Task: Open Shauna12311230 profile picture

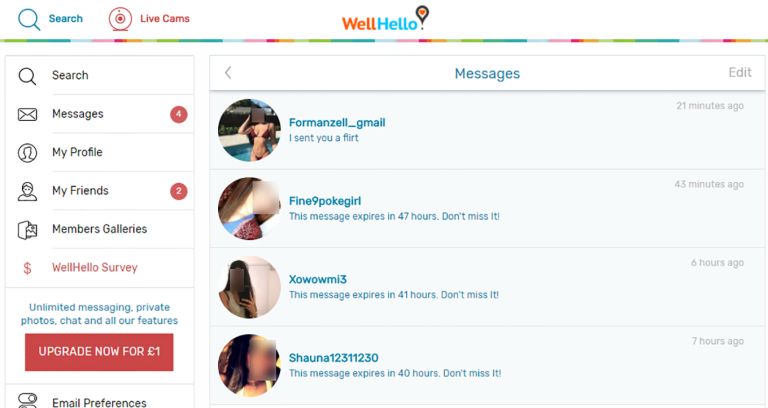Action: [x=249, y=365]
